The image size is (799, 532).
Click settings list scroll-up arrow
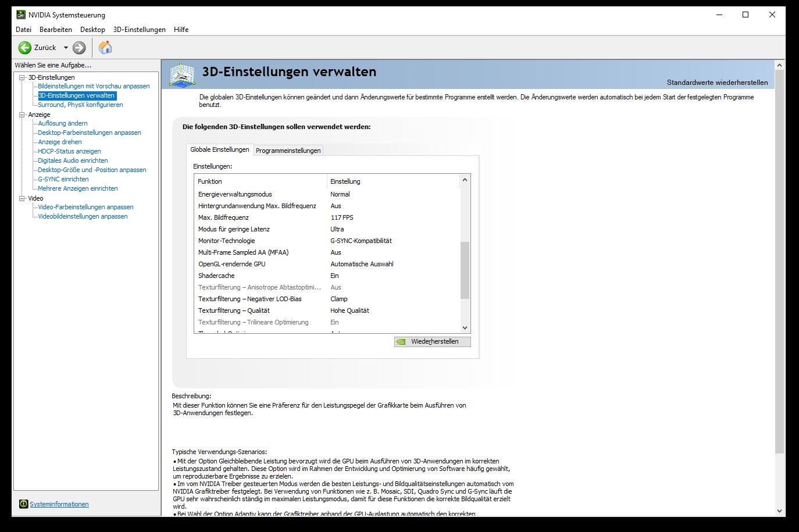tap(465, 180)
